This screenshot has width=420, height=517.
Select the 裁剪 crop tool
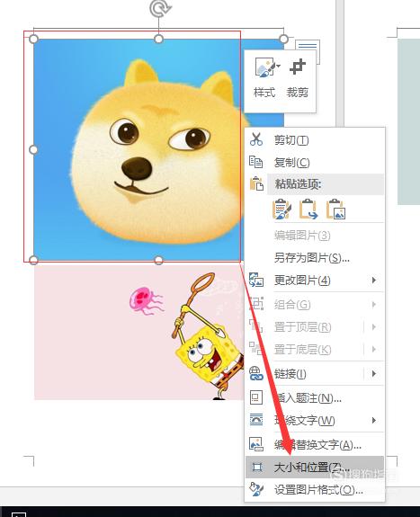(298, 78)
